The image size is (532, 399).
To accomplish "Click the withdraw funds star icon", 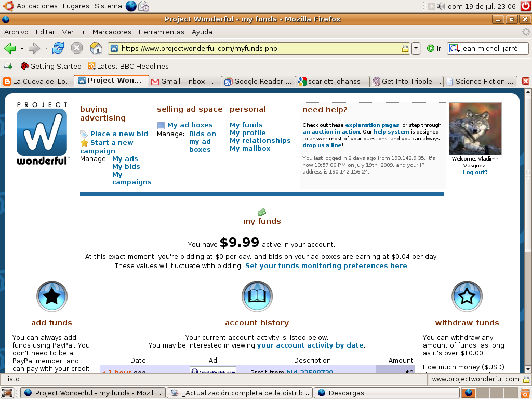I will [467, 296].
